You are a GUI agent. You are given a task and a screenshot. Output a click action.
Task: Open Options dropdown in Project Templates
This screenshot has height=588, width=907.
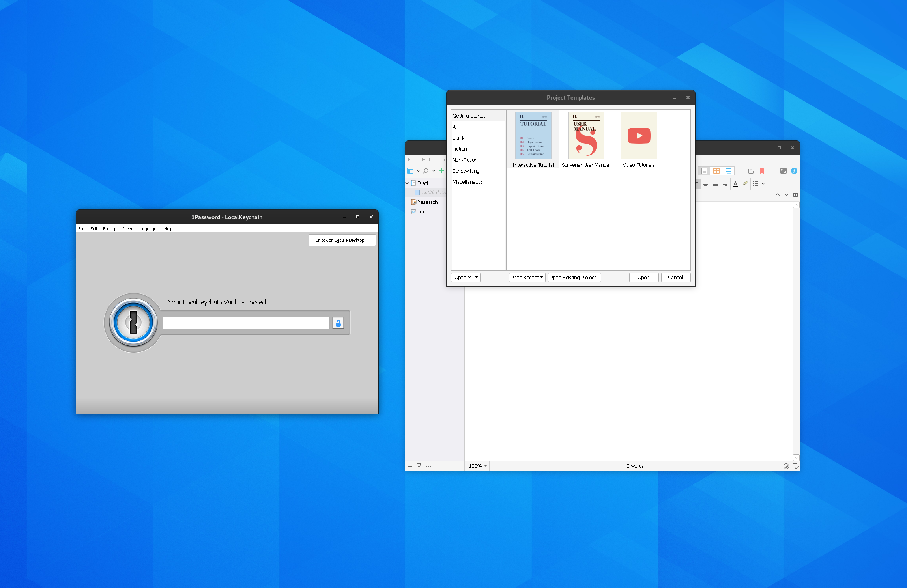pyautogui.click(x=466, y=277)
